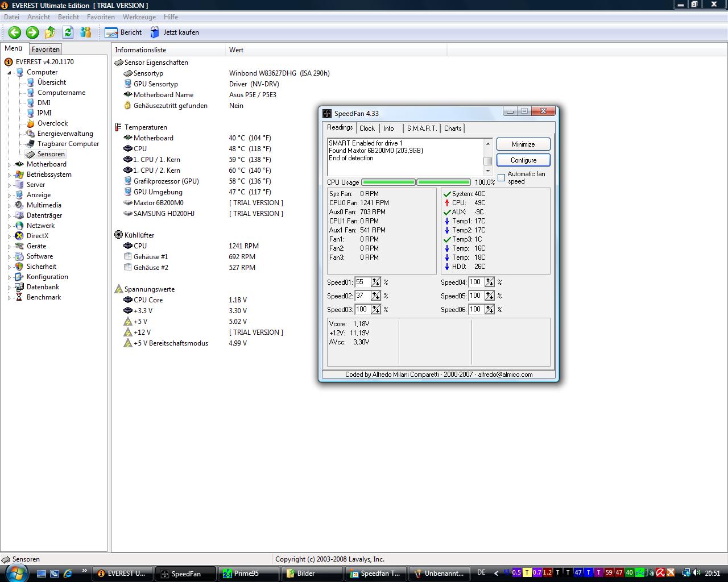Screen dimensions: 728x582
Task: Expand the Motherboard tree node
Action: (10, 165)
